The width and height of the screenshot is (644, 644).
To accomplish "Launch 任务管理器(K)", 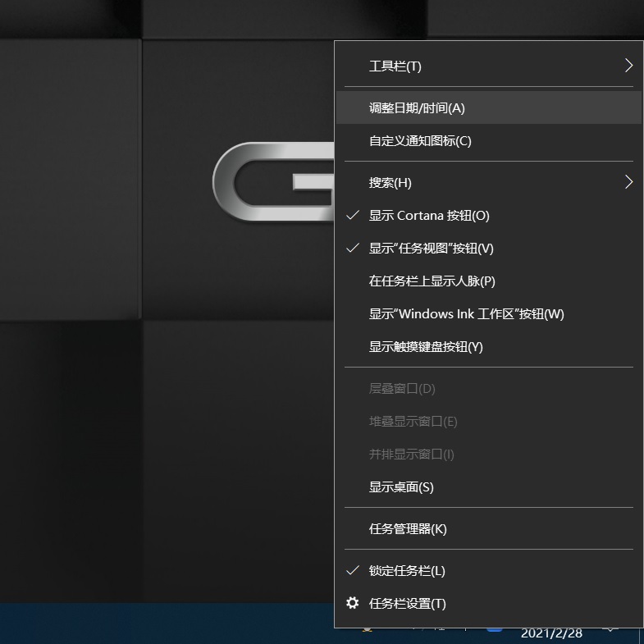I will [x=408, y=529].
